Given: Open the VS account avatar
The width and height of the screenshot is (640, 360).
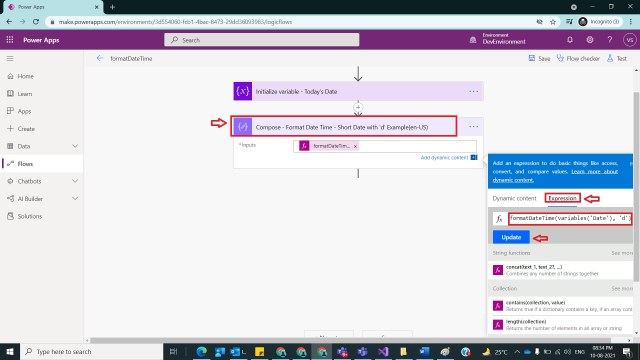Looking at the screenshot, I should (x=629, y=40).
